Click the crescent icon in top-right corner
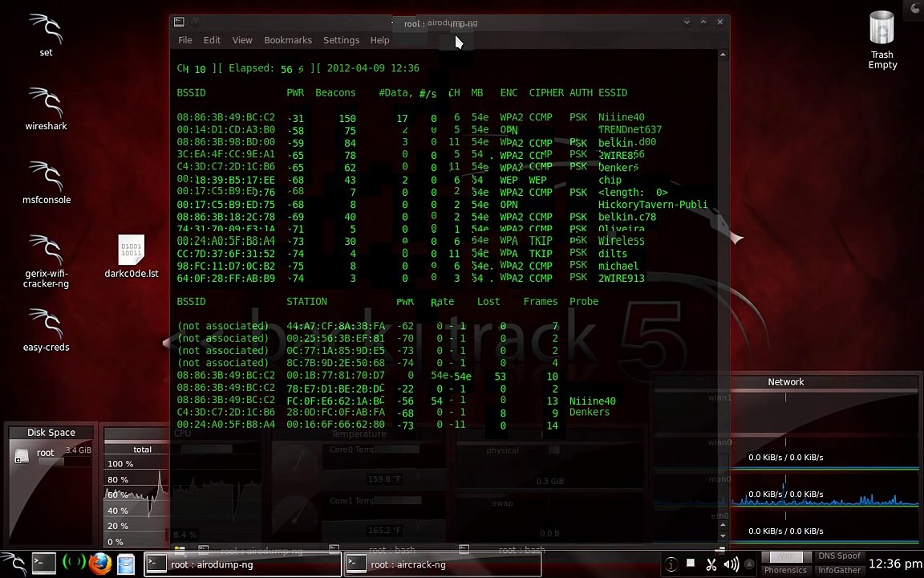Screen dimensions: 924x578 click(x=915, y=8)
